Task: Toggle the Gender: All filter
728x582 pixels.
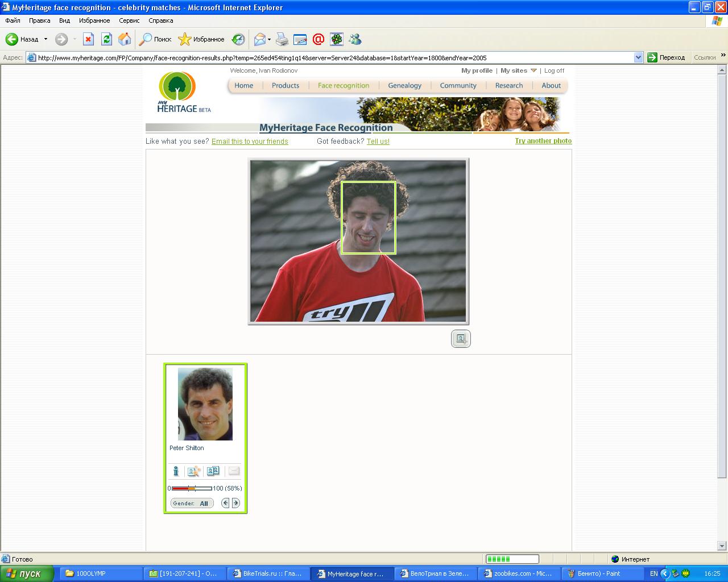Action: [x=192, y=503]
